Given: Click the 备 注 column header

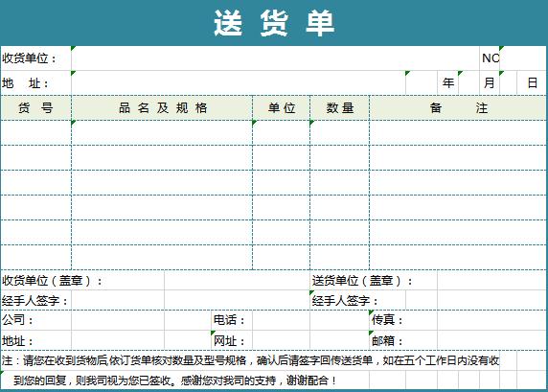Looking at the screenshot, I should [x=458, y=107].
